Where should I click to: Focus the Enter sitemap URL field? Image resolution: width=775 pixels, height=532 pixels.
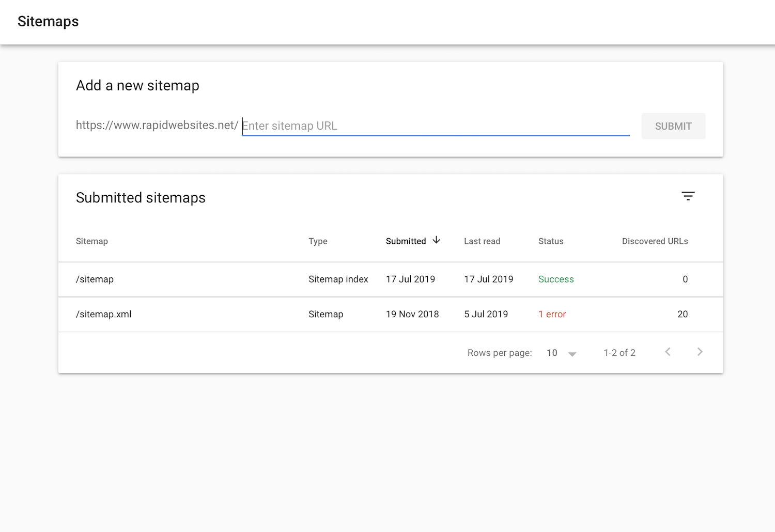point(435,126)
